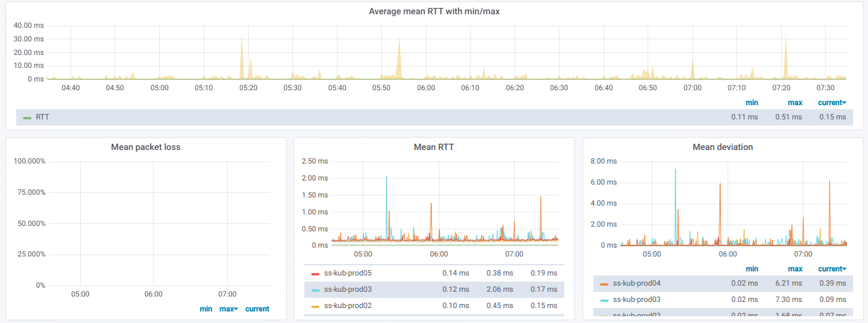Sort Mean deviation legend by current column
This screenshot has width=868, height=323.
[831, 269]
